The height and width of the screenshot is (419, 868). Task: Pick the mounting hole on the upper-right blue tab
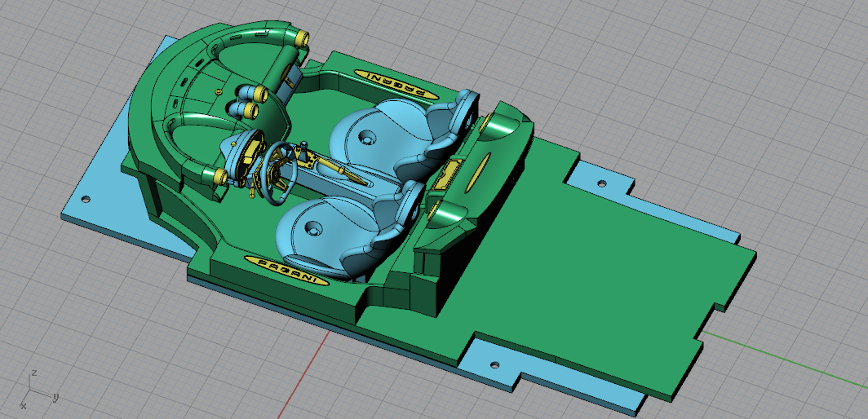pyautogui.click(x=602, y=183)
